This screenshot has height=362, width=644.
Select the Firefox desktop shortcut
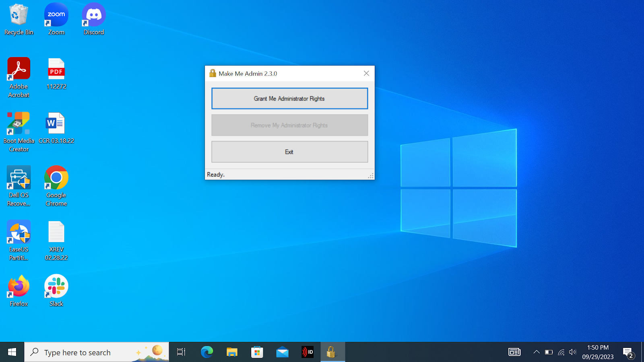coord(19,290)
